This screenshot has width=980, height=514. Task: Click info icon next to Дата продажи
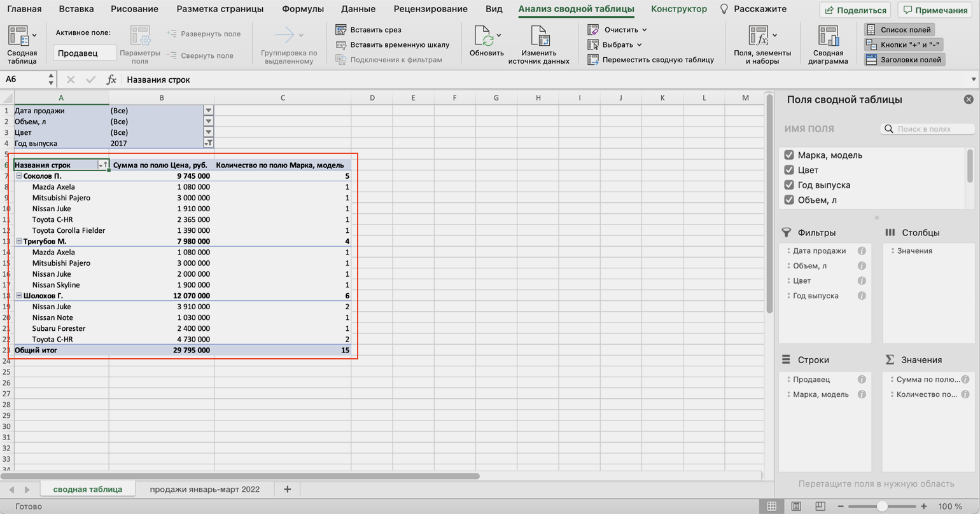click(862, 251)
